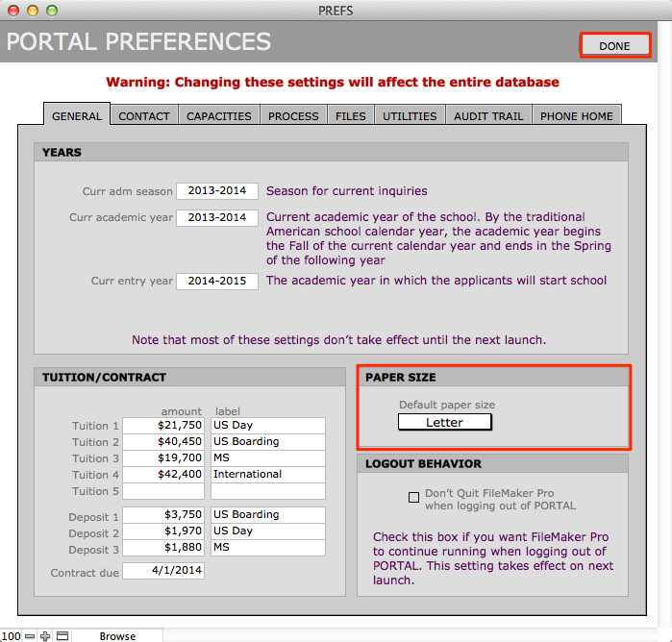
Task: Click the Curr adm season field
Action: pos(217,191)
